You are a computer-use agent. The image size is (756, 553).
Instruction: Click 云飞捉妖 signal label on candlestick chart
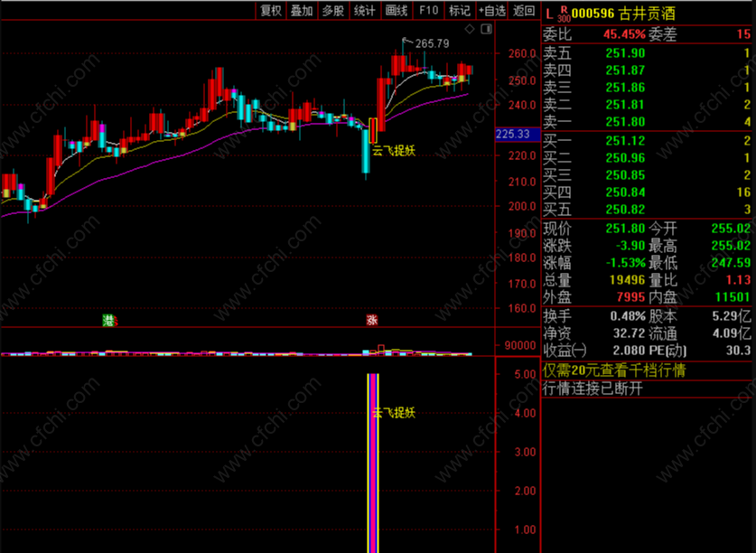394,151
